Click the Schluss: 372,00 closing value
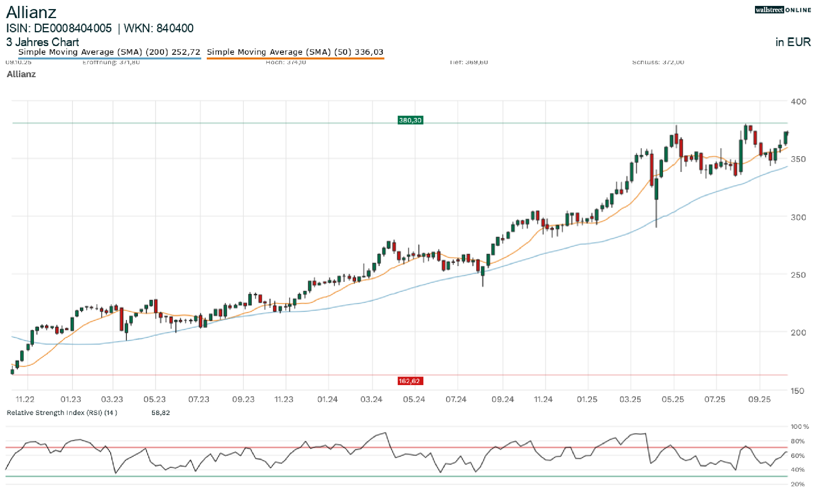The image size is (818, 504). 658,62
